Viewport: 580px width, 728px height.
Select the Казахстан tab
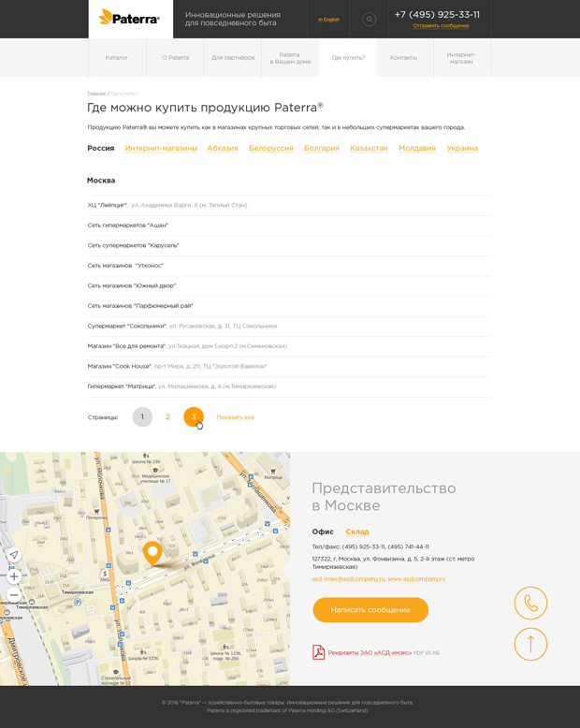(369, 148)
